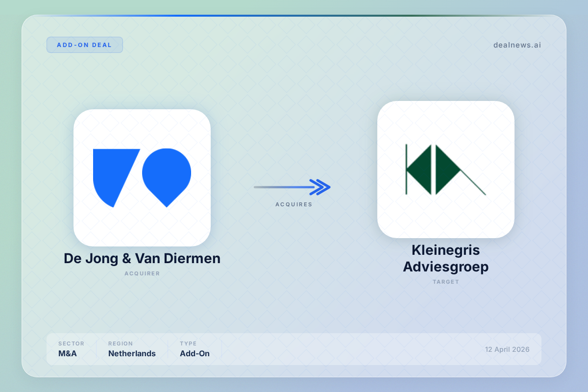The height and width of the screenshot is (392, 588).
Task: Click the Add-On type value
Action: click(195, 353)
